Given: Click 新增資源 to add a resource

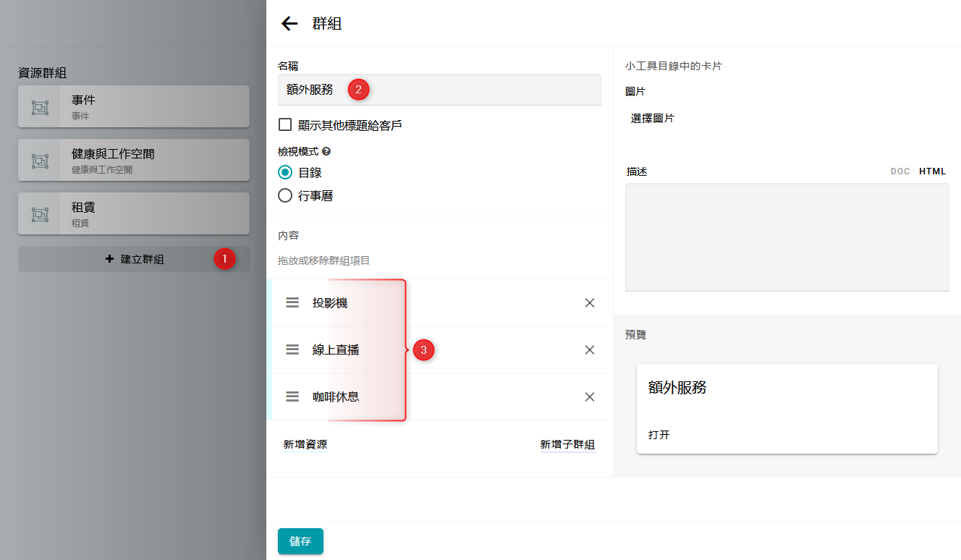Looking at the screenshot, I should (305, 444).
